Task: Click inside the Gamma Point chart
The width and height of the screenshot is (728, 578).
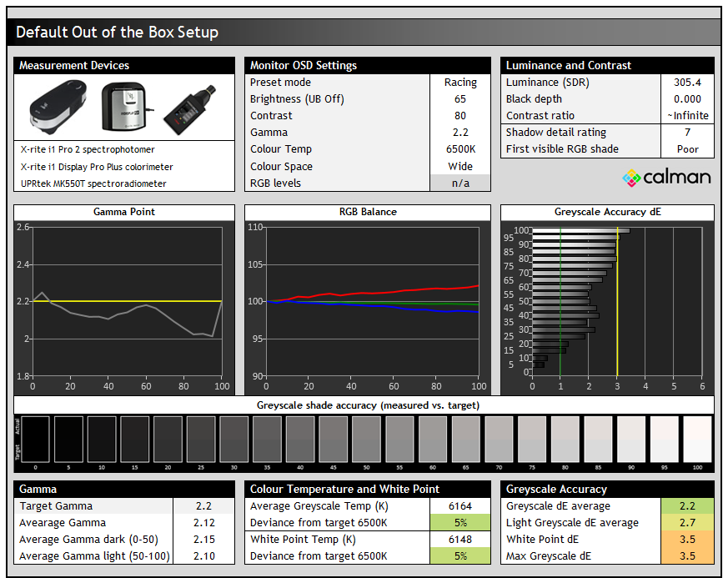Action: click(127, 300)
